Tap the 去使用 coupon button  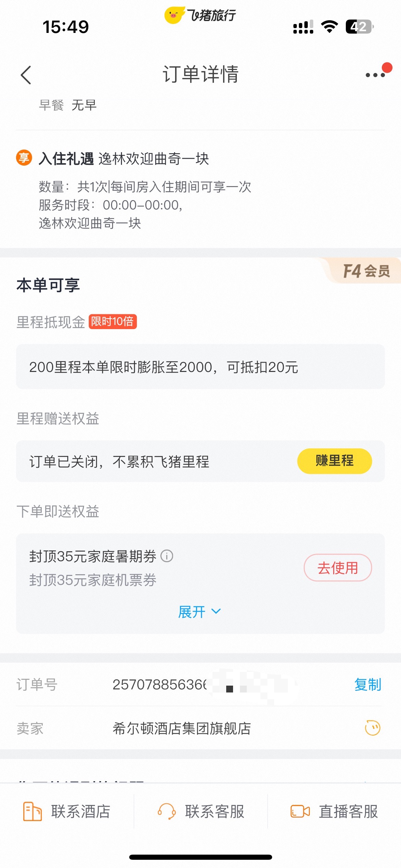pyautogui.click(x=338, y=568)
